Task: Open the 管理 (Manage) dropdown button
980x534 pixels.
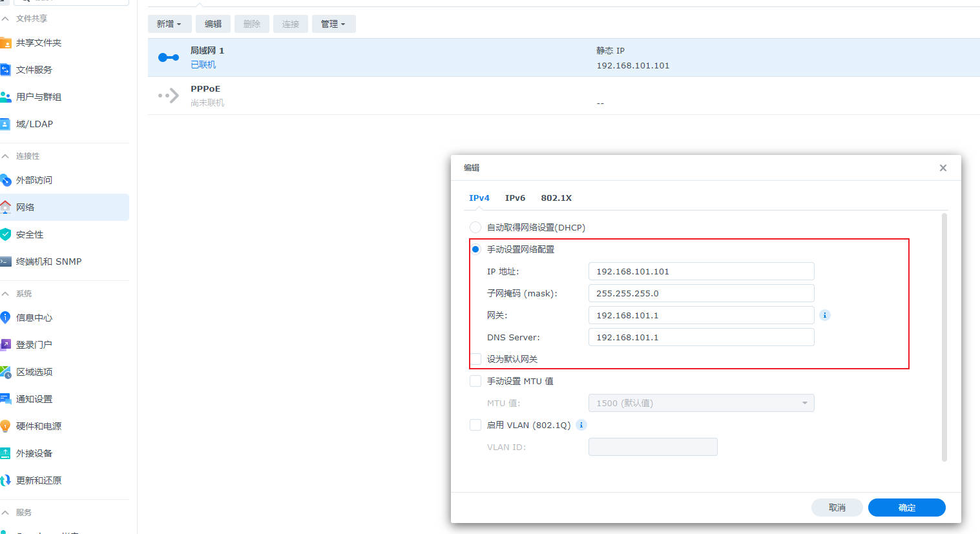Action: pyautogui.click(x=333, y=24)
